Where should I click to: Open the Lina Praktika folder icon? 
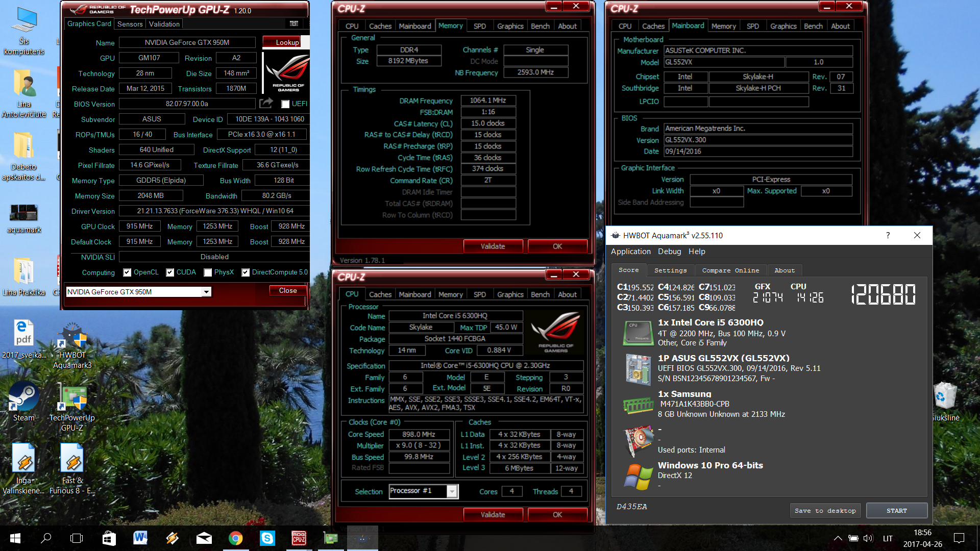pyautogui.click(x=24, y=277)
